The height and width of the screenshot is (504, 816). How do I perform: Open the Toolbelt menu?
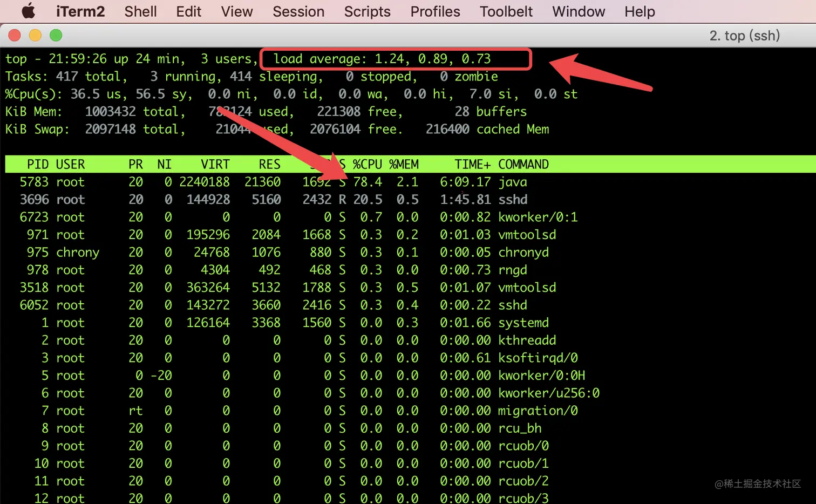(506, 11)
